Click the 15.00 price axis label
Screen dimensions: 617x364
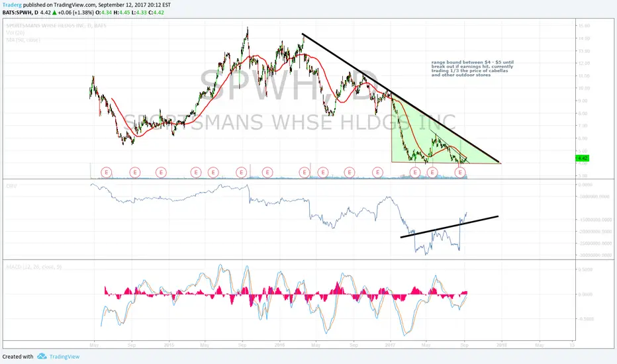585,26
